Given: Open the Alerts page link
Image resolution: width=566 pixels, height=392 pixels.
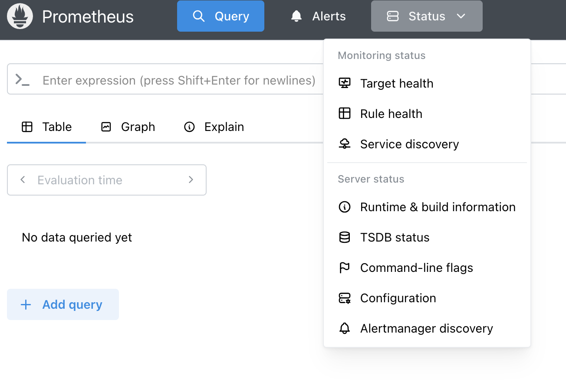Looking at the screenshot, I should tap(319, 16).
